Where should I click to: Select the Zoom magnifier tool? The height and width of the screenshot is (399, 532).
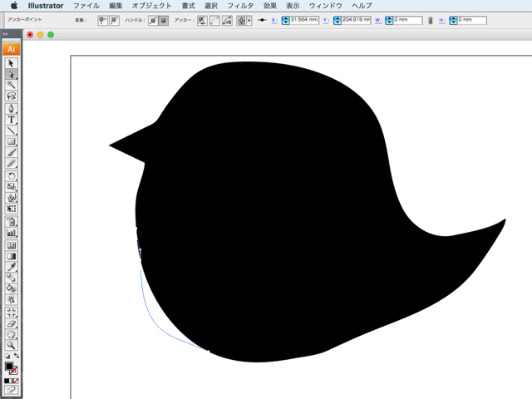point(12,345)
